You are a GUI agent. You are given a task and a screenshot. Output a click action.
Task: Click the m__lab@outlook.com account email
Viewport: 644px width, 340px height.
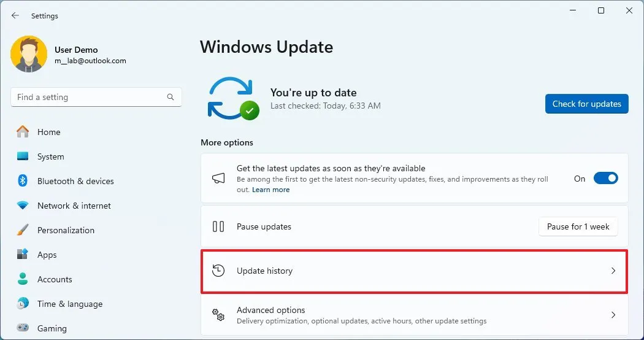tap(90, 61)
